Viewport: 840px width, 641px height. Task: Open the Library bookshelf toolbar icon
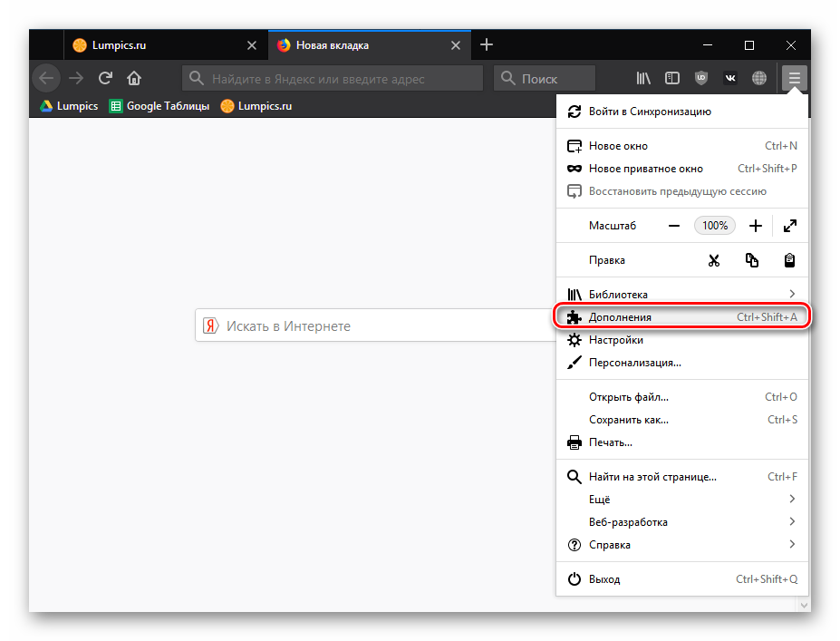[643, 79]
